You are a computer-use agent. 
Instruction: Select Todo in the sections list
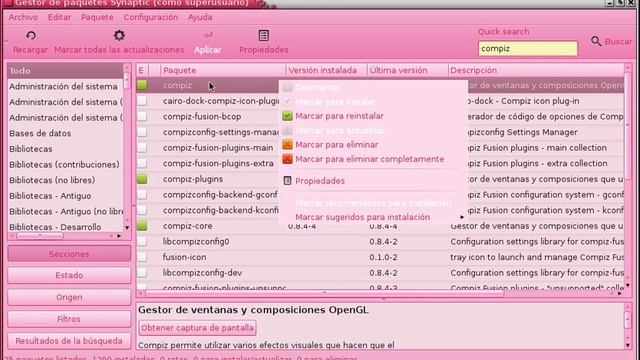tap(65, 71)
